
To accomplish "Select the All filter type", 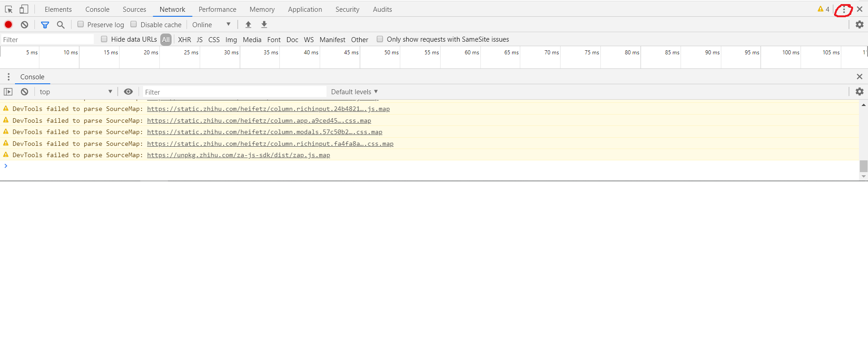I will (x=166, y=39).
